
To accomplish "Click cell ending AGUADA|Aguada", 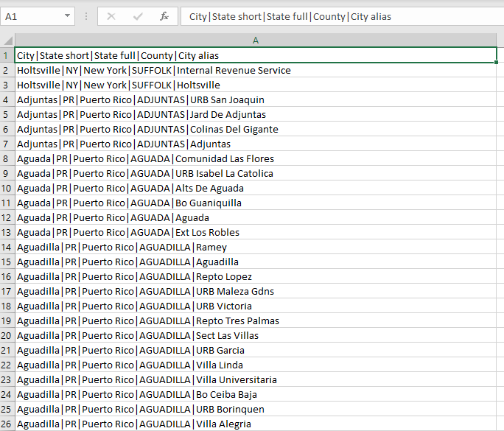I will (256, 217).
